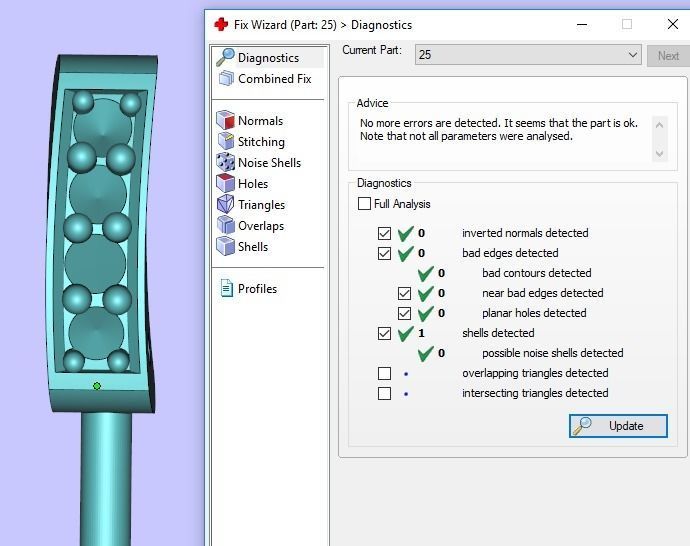Click the green point on model
The image size is (690, 546).
coord(97,386)
